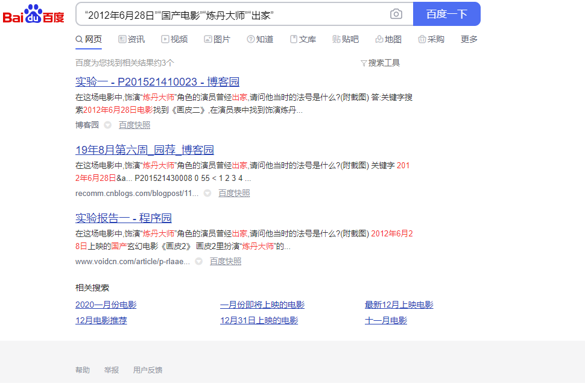Select the 网页 tab
This screenshot has width=585, height=392.
point(89,39)
